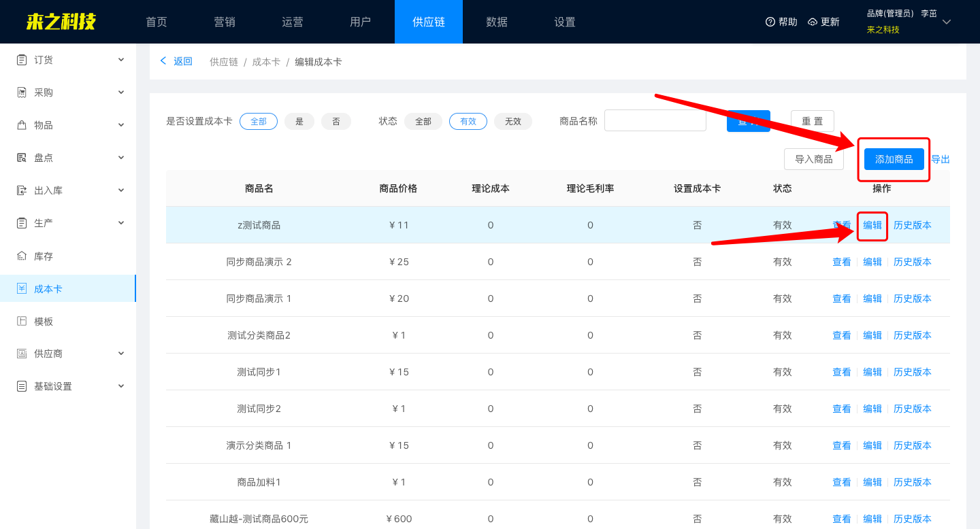This screenshot has height=529, width=980.
Task: Click the 库存 warehouse icon
Action: point(22,256)
